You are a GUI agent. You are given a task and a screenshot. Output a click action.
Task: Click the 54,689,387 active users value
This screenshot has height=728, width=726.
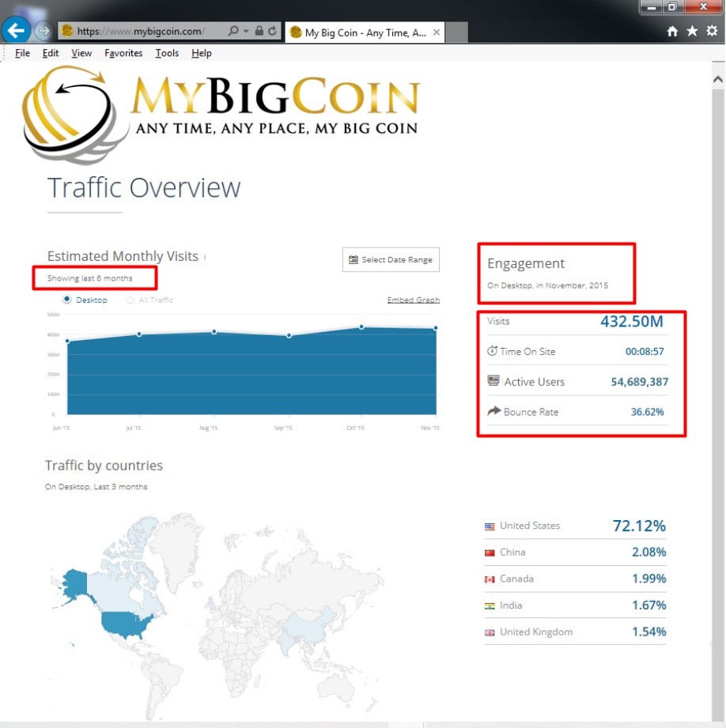(x=639, y=382)
